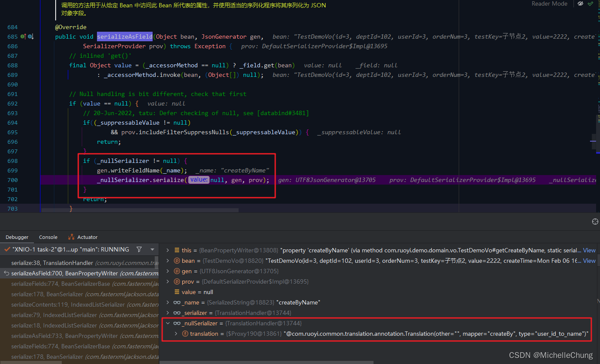
Task: Click line number 700 in the gutter
Action: (x=13, y=180)
